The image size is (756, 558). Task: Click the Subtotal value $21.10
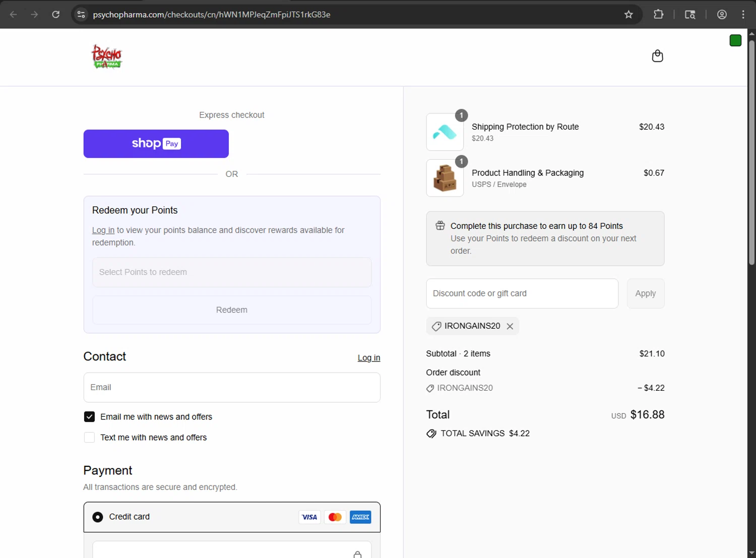pyautogui.click(x=652, y=354)
